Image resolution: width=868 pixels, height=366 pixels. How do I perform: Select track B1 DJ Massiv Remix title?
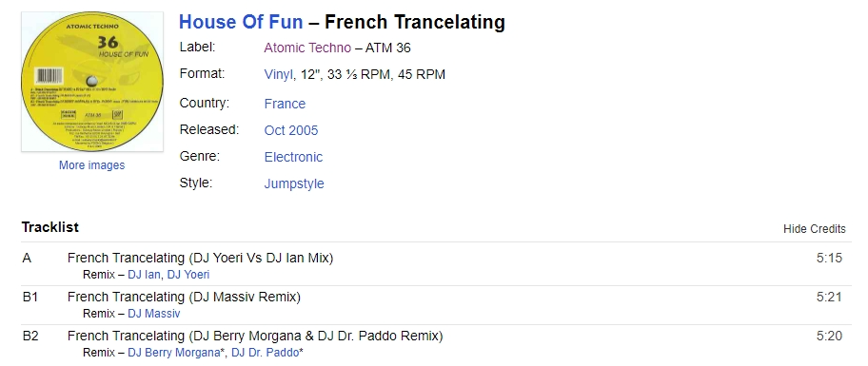tap(184, 297)
